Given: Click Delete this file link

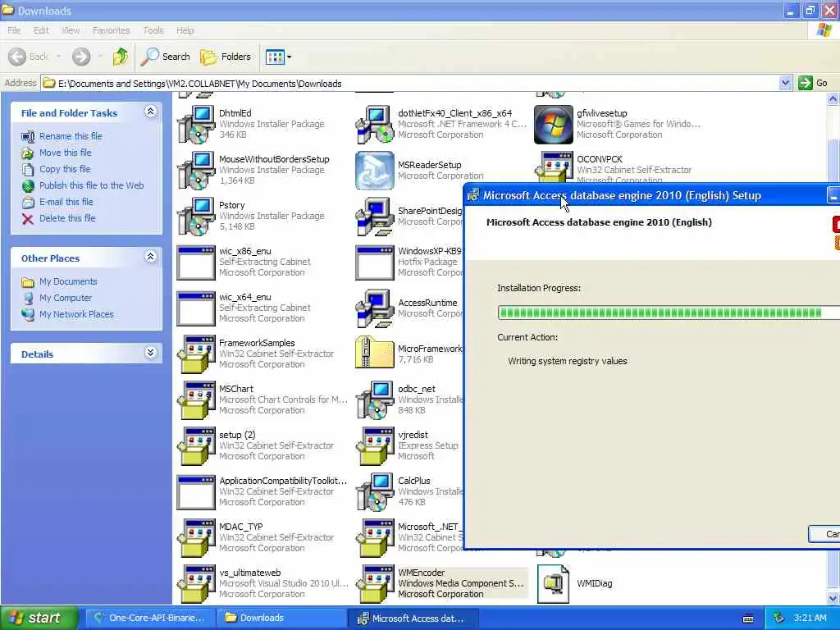Looking at the screenshot, I should [67, 218].
